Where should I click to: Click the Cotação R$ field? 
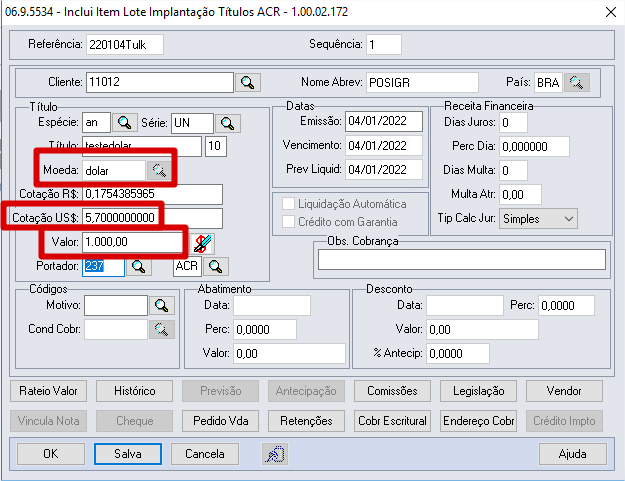(x=152, y=194)
